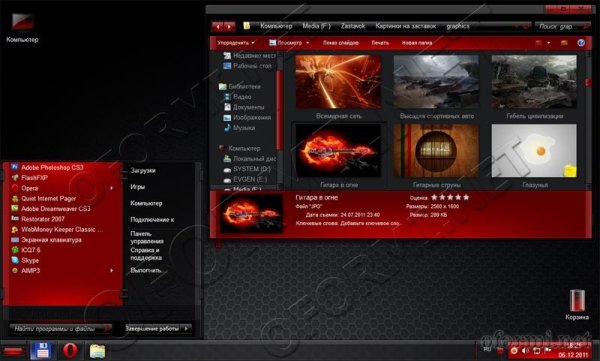Image resolution: width=600 pixels, height=361 pixels.
Task: Open Упорядочить dropdown in explorer
Action: pyautogui.click(x=236, y=43)
